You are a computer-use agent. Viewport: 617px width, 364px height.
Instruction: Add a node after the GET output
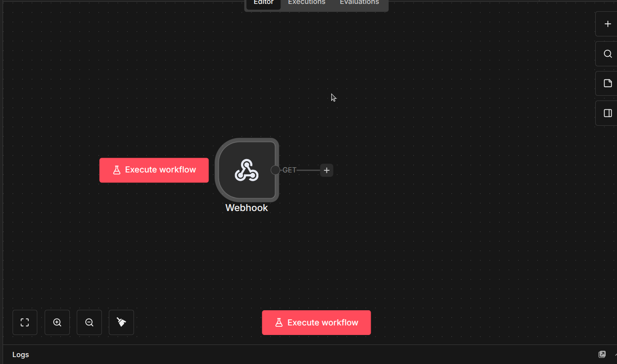tap(326, 170)
